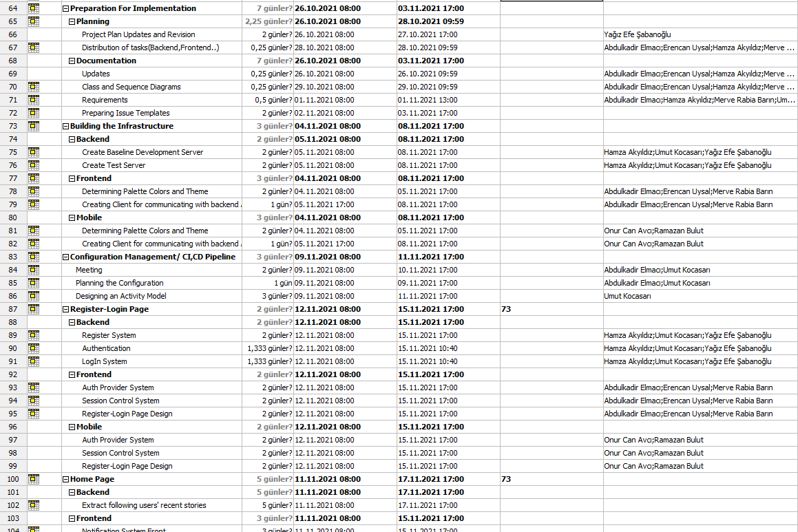Select the Updates task name in row 69
798x532 pixels.
pyautogui.click(x=96, y=74)
